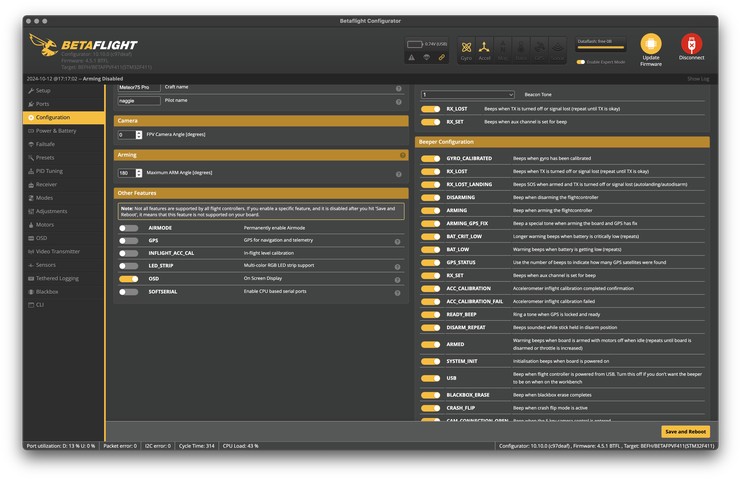Click the Pilot name input field
This screenshot has height=480, width=741.
click(x=138, y=101)
